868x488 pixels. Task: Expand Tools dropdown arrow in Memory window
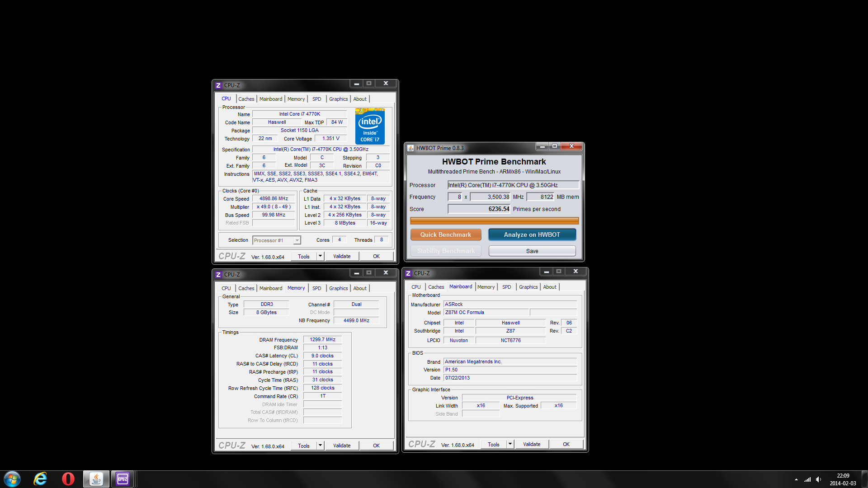pyautogui.click(x=320, y=446)
